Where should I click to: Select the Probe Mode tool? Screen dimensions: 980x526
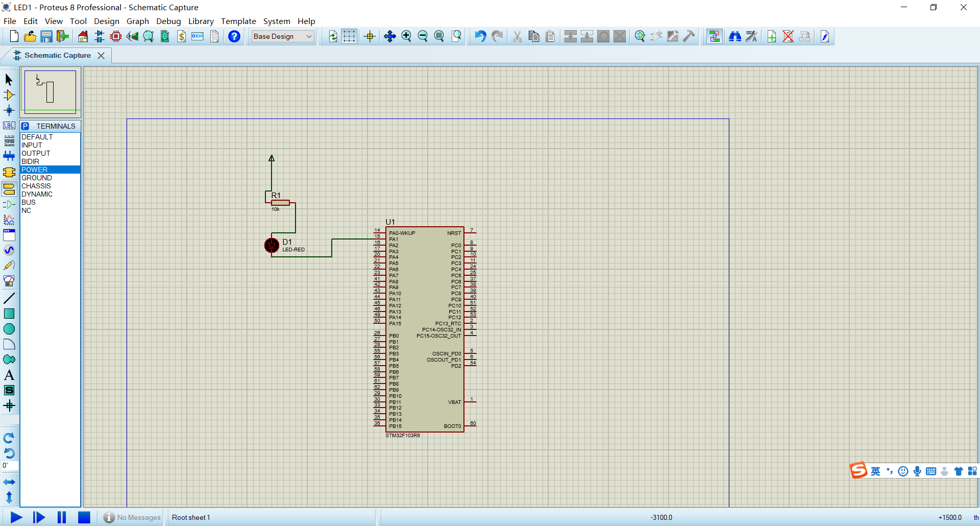[9, 266]
